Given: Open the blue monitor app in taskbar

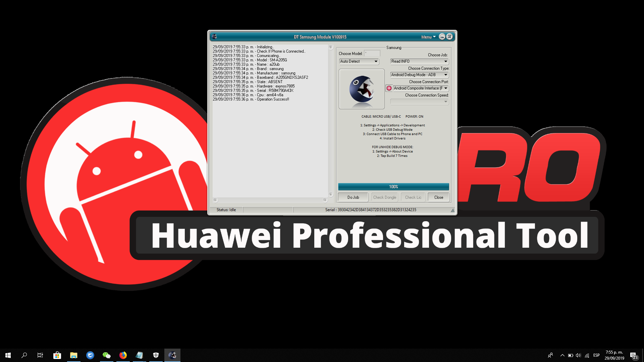Looking at the screenshot, I should pyautogui.click(x=90, y=355).
